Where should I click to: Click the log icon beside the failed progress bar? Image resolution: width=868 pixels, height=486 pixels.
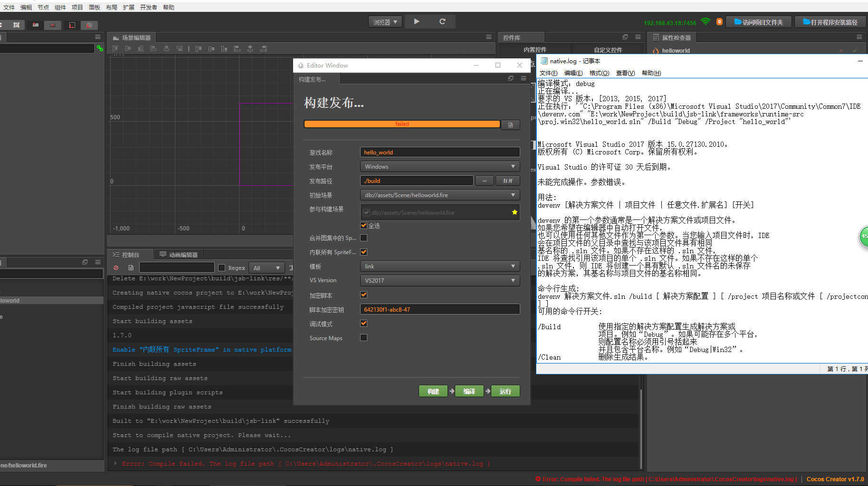[x=511, y=125]
